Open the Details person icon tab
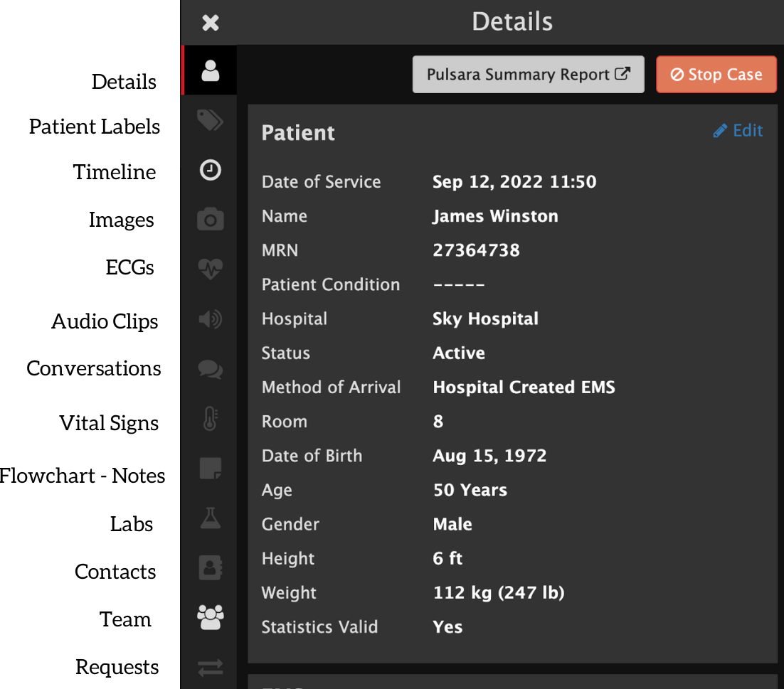The image size is (784, 689). (x=211, y=70)
